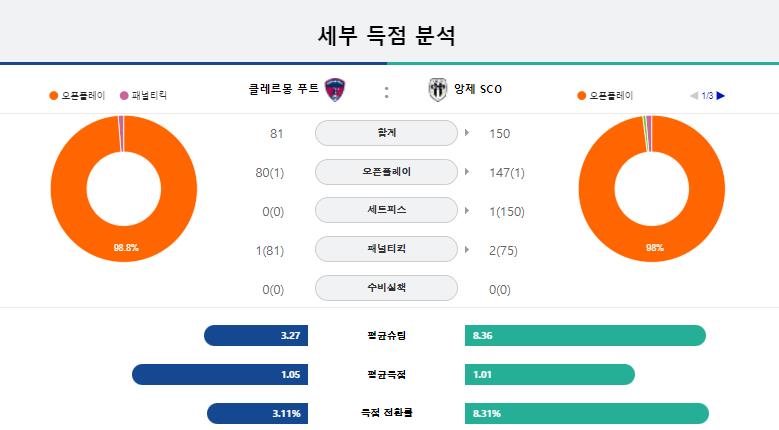
Task: Select the 오픈플레이 category button
Action: (x=387, y=171)
